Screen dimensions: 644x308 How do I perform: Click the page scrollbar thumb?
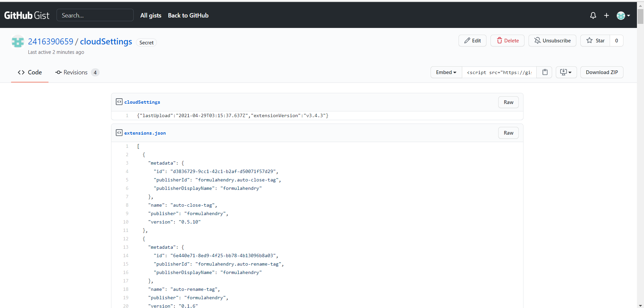[x=640, y=16]
